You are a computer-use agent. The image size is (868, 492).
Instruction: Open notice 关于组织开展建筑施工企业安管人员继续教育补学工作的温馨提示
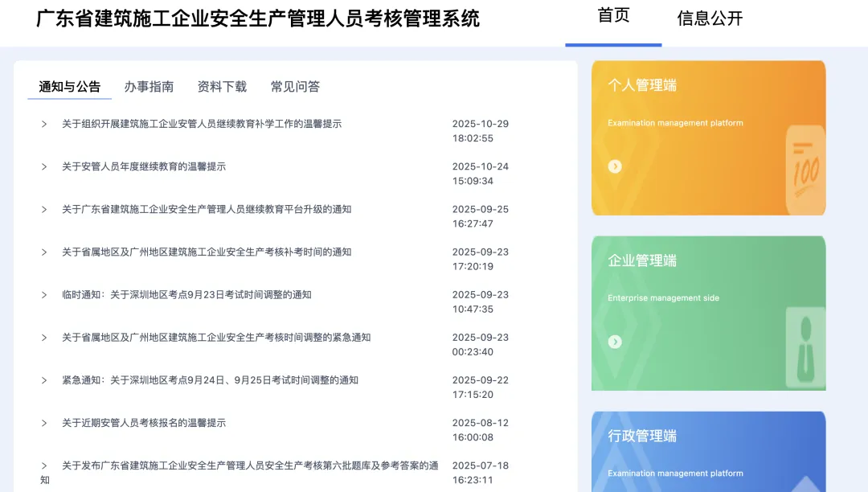[x=202, y=124]
